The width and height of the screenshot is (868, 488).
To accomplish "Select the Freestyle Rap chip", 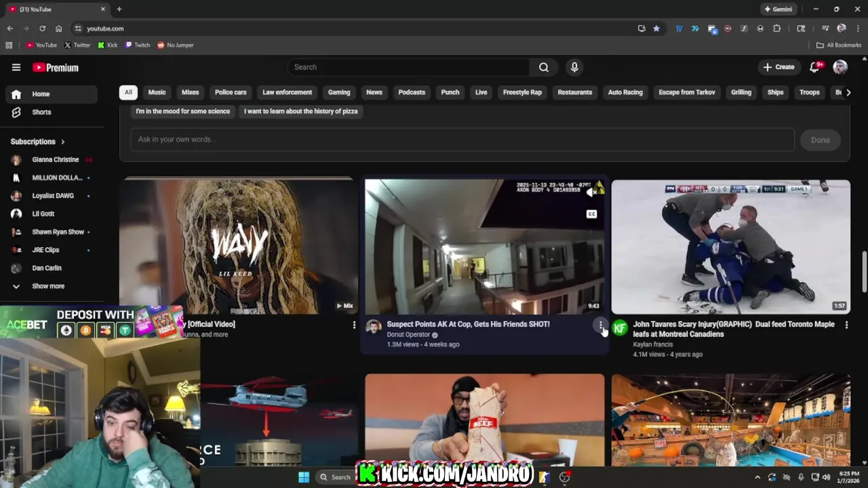I will [522, 92].
